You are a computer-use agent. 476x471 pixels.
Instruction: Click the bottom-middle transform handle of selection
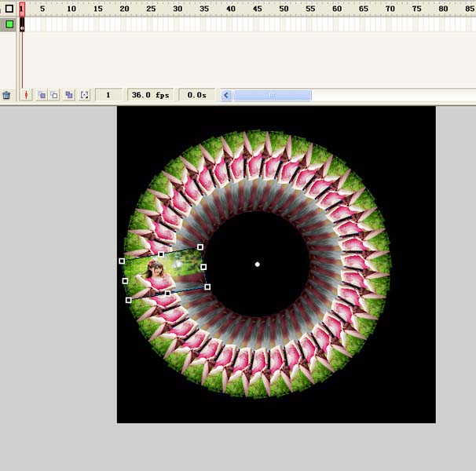point(167,293)
